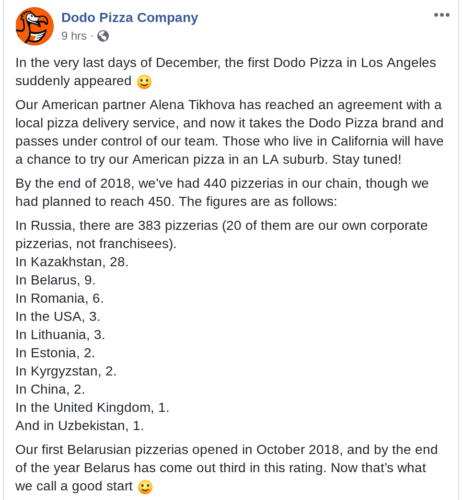The image size is (463, 500).
Task: Click the 'In Estonia, 2.' line
Action: [x=55, y=353]
